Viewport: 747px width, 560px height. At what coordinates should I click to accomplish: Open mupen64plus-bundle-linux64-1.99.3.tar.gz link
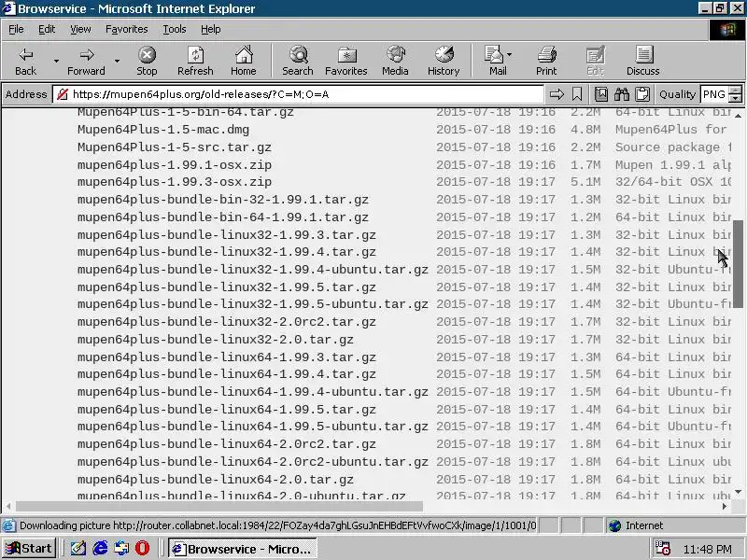coord(227,357)
